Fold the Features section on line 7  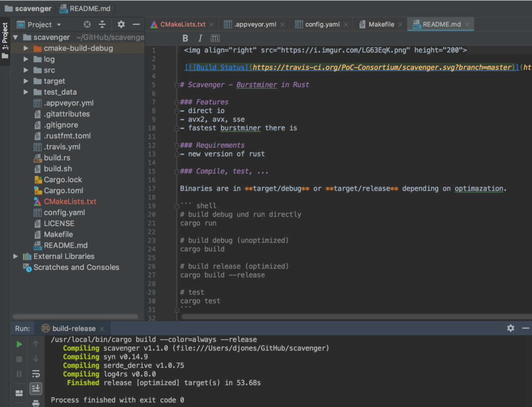(x=177, y=102)
